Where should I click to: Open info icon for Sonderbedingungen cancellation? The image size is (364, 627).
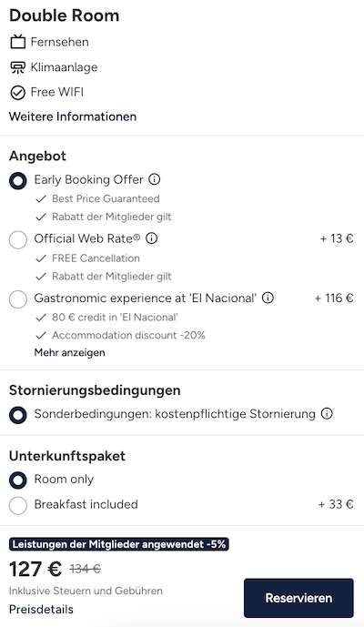(x=327, y=413)
